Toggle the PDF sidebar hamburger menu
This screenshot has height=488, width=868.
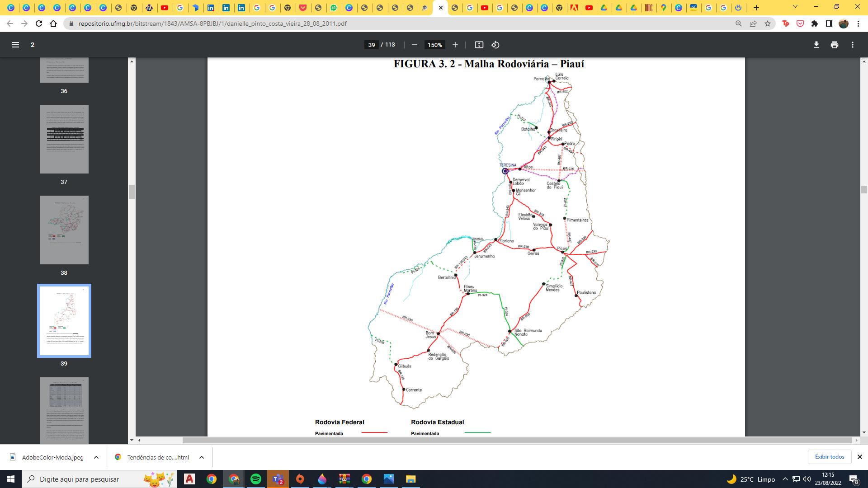(x=15, y=45)
